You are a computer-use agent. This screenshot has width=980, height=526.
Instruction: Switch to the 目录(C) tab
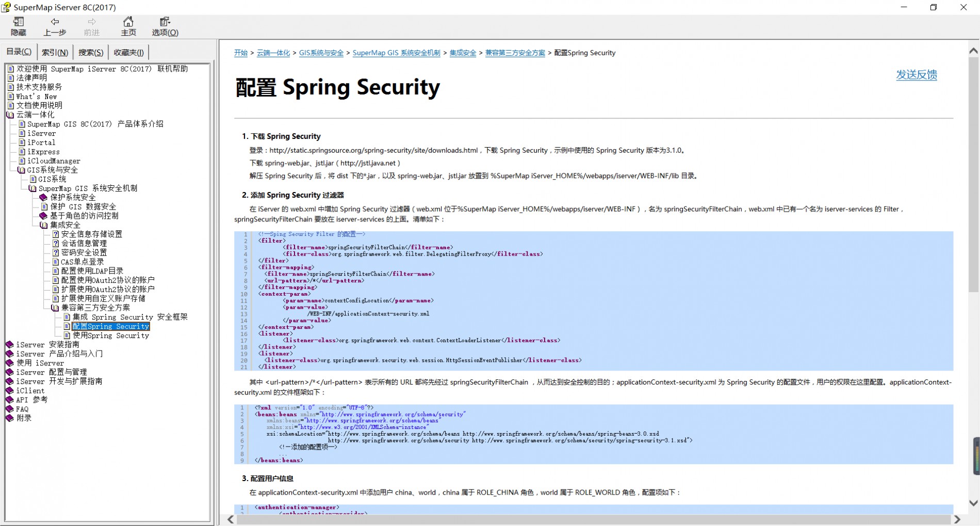click(x=19, y=52)
